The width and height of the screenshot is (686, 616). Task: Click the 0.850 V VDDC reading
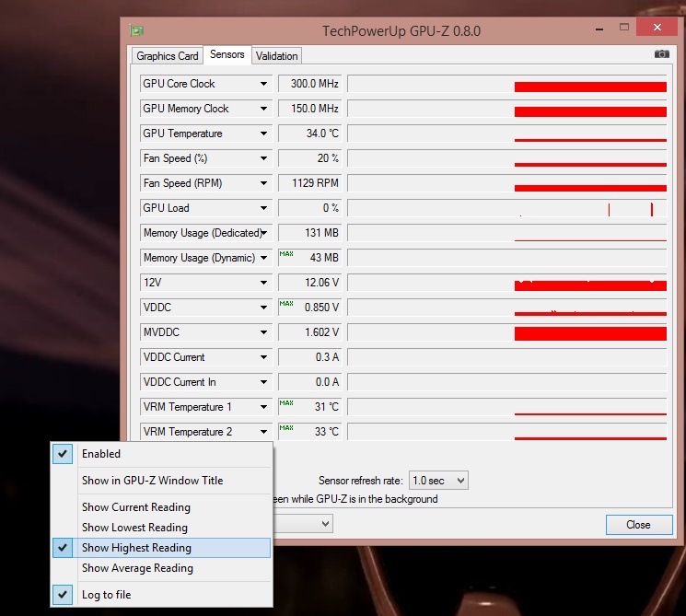(x=309, y=308)
